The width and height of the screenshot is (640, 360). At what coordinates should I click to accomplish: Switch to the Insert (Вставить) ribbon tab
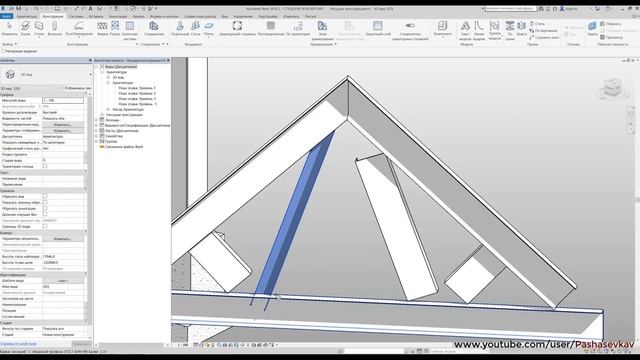[96, 16]
